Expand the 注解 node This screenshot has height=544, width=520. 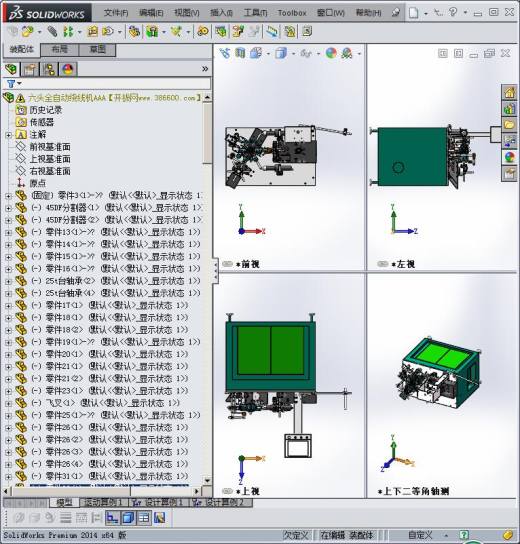click(x=9, y=135)
